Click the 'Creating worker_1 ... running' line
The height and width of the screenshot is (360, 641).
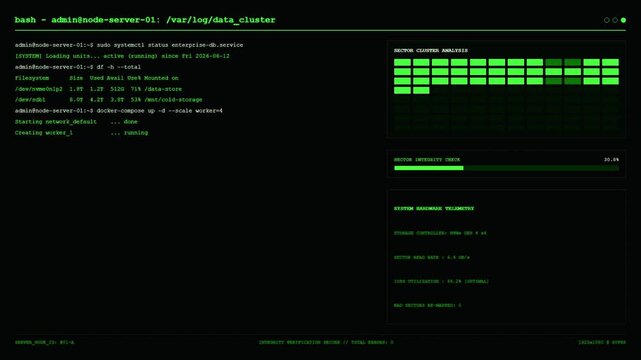(81, 133)
